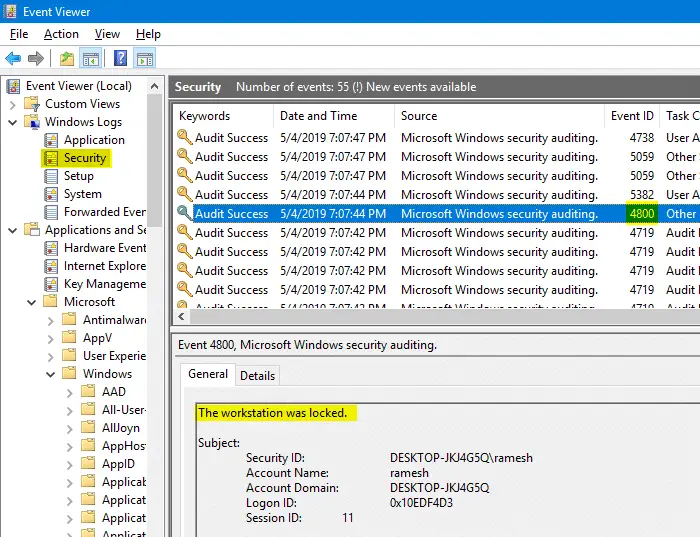Toggle the Show/Hide Console Tree icon
The image size is (700, 537).
91,58
